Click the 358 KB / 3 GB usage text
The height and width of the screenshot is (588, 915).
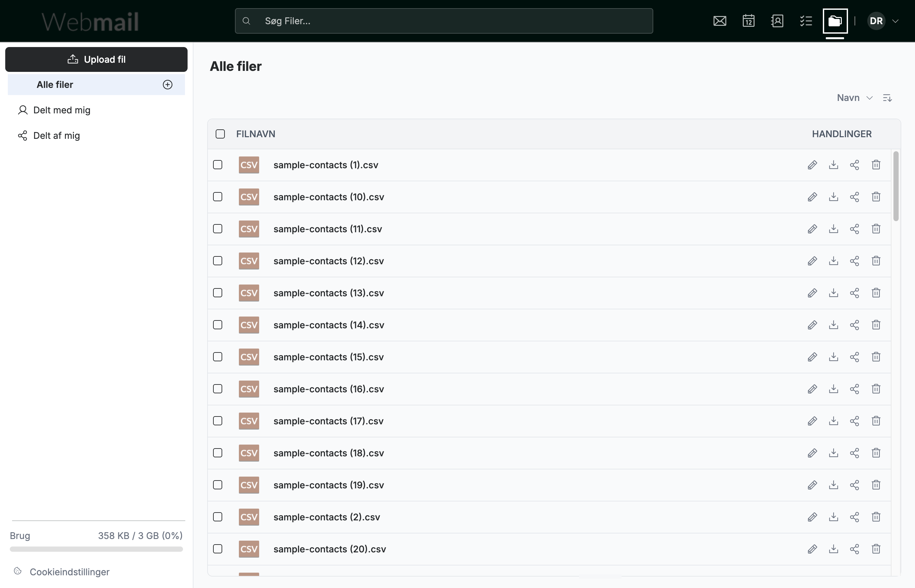(140, 536)
